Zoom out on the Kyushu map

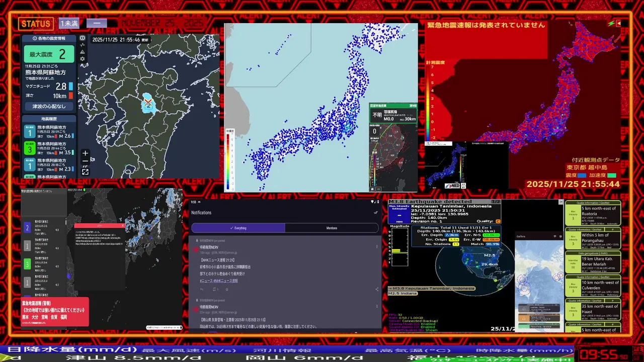85,161
